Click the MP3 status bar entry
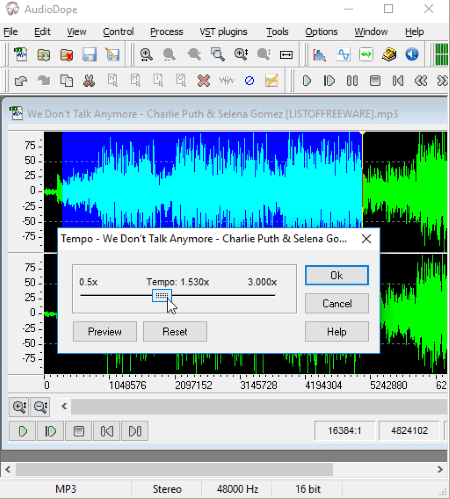Screen dimensions: 450x499 point(66,489)
